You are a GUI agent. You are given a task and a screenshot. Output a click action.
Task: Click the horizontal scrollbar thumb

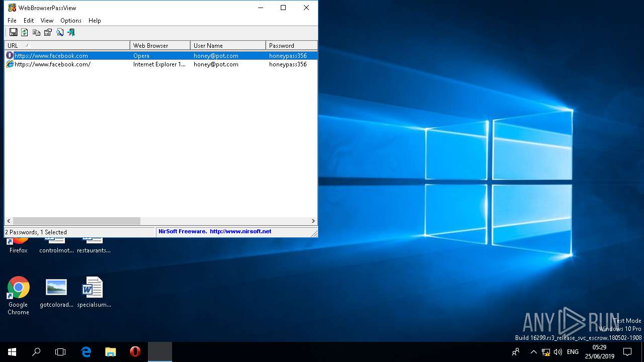click(76, 221)
